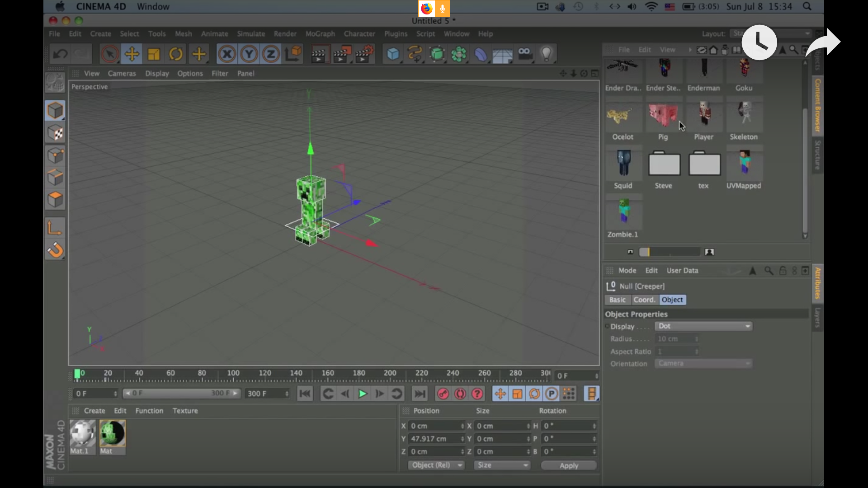Play the animation forward
868x488 pixels.
pyautogui.click(x=362, y=394)
